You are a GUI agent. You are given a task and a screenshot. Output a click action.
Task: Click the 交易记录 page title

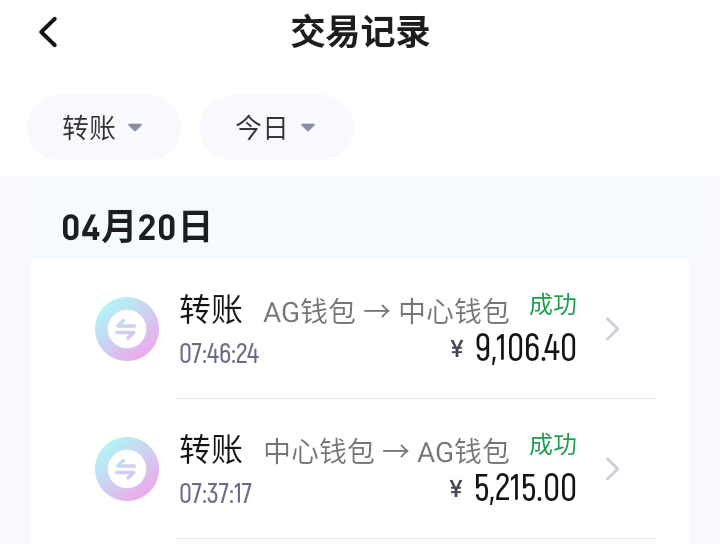tap(360, 32)
